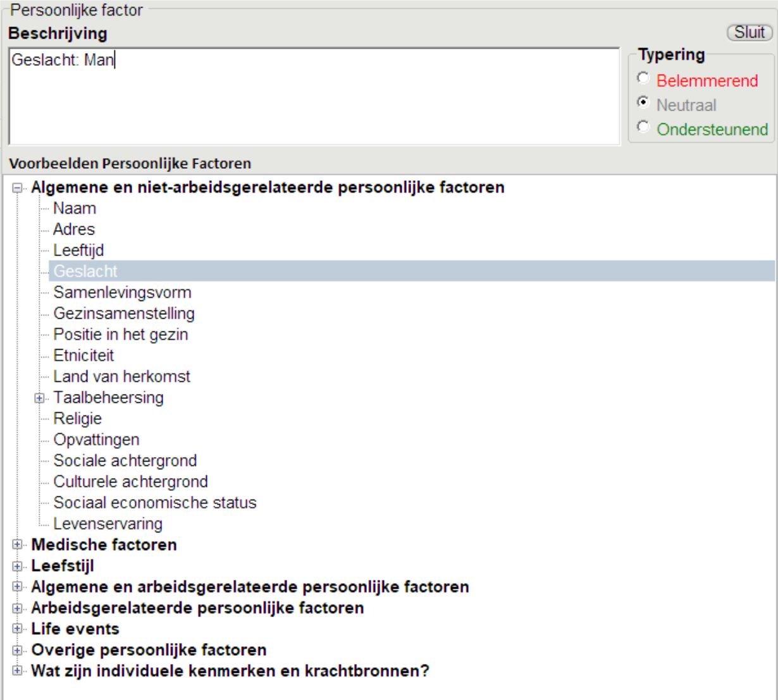
Task: Expand the individuele kenmerken en krachtbronnen node
Action: click(18, 671)
